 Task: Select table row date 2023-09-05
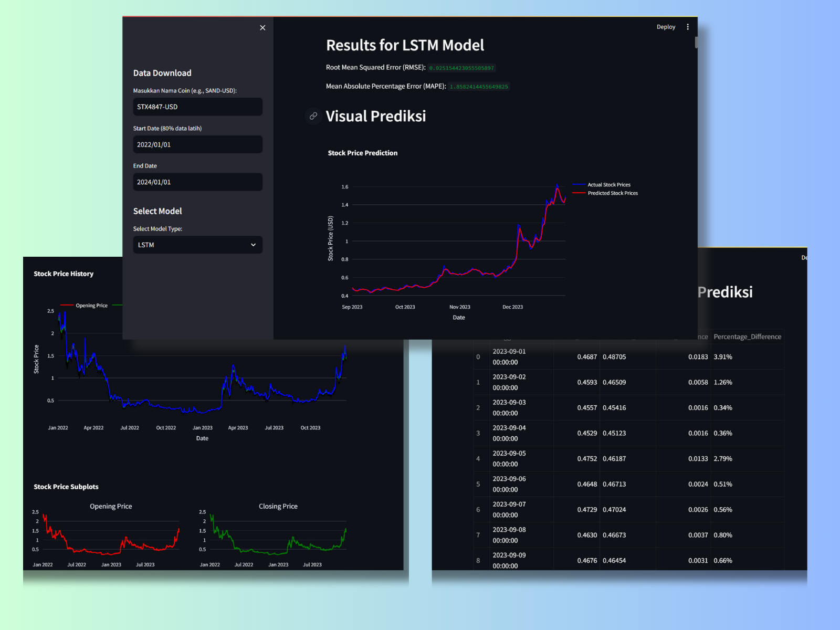click(x=509, y=459)
